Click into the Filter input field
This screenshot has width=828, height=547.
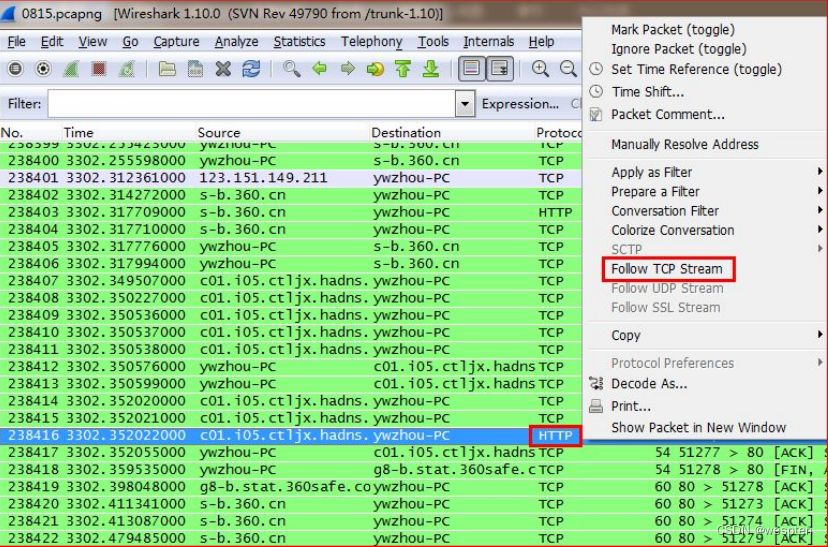(x=252, y=104)
